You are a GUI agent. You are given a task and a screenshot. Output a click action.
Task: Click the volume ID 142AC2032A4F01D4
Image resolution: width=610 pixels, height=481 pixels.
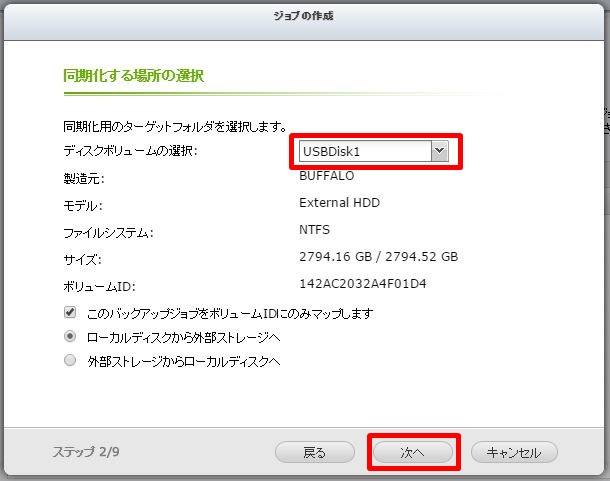click(363, 283)
